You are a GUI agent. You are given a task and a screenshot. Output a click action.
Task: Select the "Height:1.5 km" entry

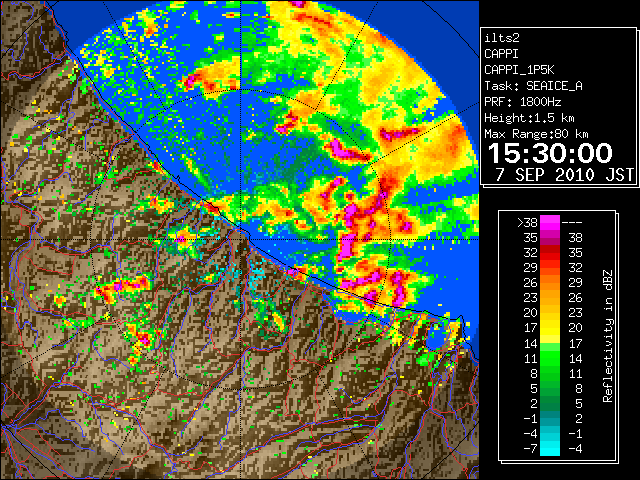529,118
